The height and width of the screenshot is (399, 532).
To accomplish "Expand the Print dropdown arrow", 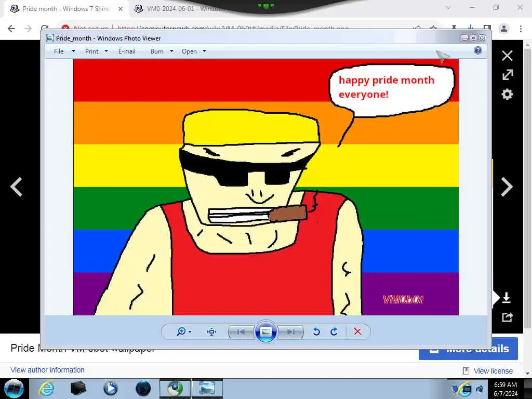I will click(106, 51).
